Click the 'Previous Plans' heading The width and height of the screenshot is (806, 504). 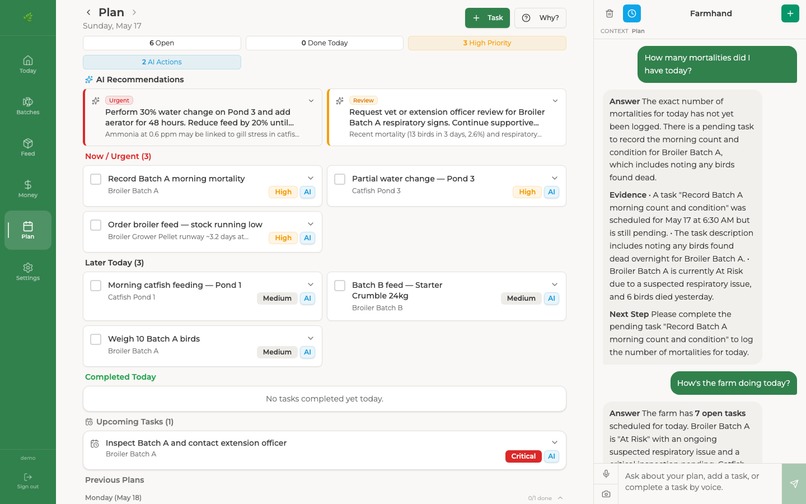point(114,480)
